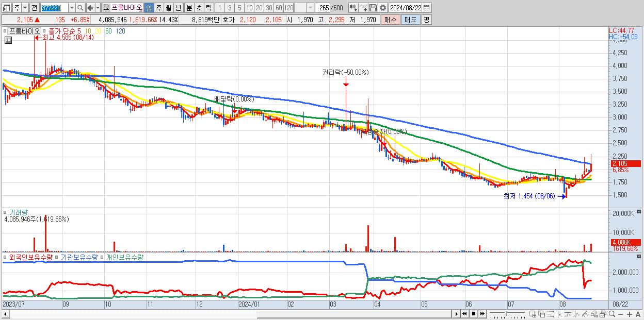Expand the stock code history dropdown arrow
Viewport: 644px width, 320px height.
pos(72,8)
